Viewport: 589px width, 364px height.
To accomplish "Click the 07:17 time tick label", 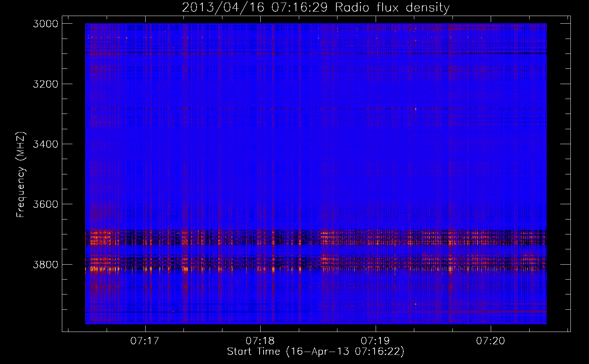I will tap(145, 341).
